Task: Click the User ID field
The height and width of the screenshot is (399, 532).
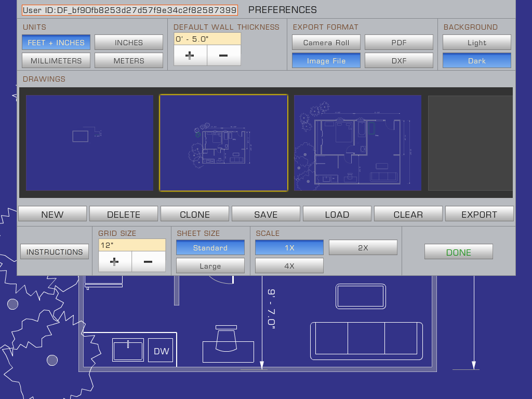Action: coord(129,10)
